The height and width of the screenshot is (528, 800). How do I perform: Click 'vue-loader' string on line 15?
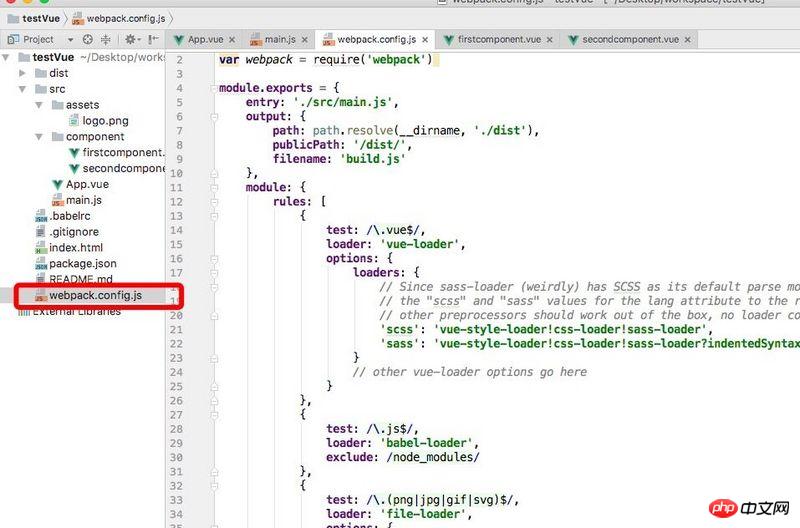pyautogui.click(x=419, y=244)
